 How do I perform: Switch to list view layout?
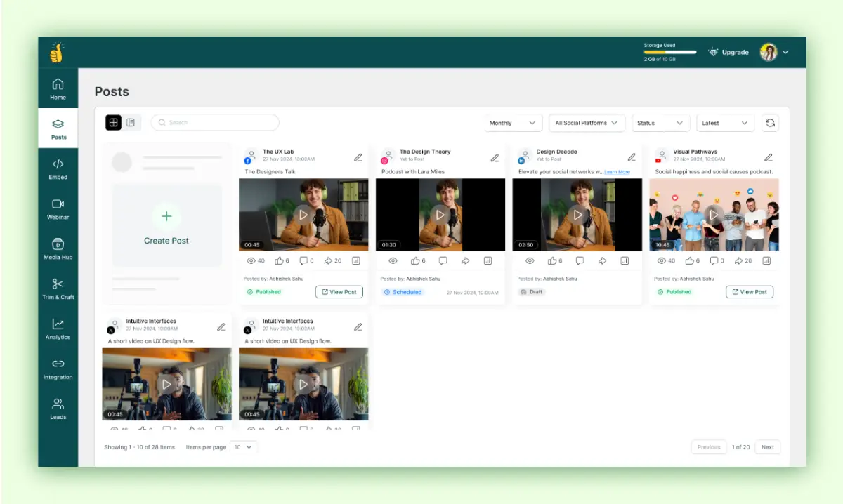coord(131,122)
